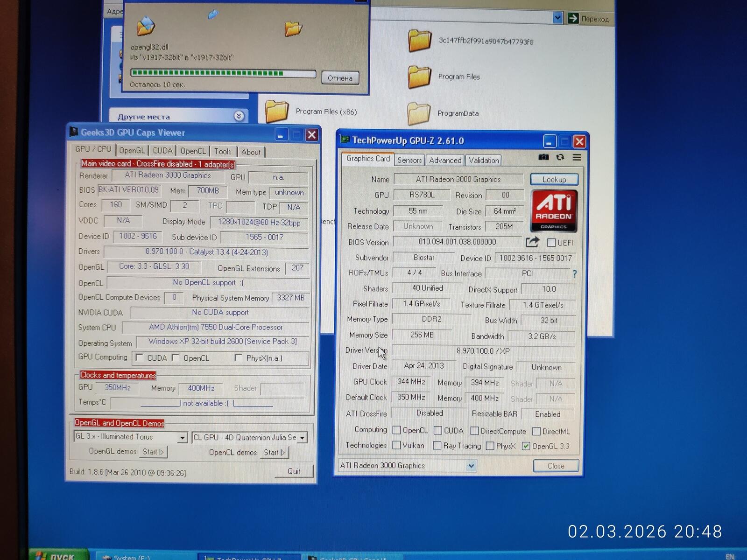Toggle the UEFI checkbox in GPU-Z
The height and width of the screenshot is (560, 747).
[x=551, y=243]
